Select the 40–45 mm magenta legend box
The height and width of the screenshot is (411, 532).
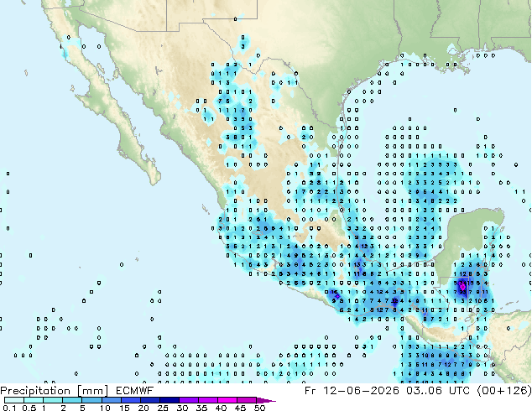[227, 400]
